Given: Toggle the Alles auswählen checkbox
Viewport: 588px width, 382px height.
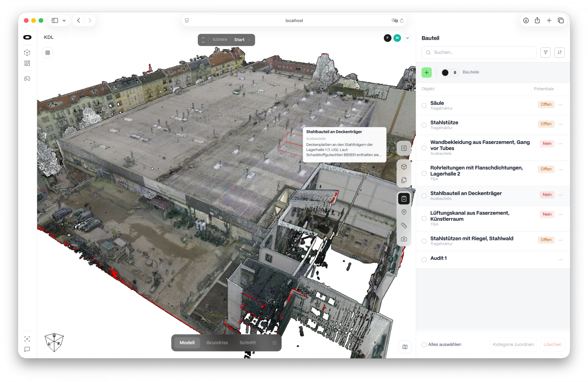Looking at the screenshot, I should [424, 344].
